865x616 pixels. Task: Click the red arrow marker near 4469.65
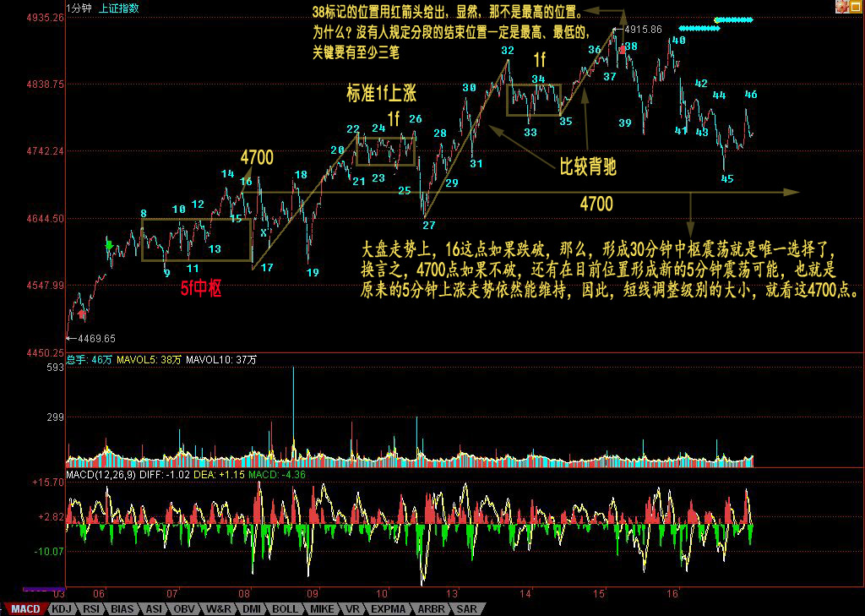pyautogui.click(x=81, y=314)
